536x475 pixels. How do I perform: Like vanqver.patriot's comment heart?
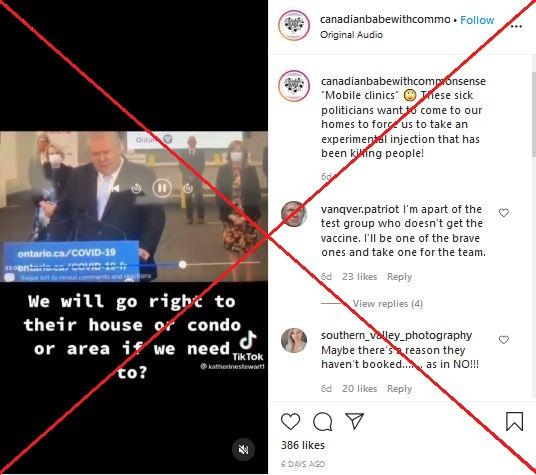(504, 213)
